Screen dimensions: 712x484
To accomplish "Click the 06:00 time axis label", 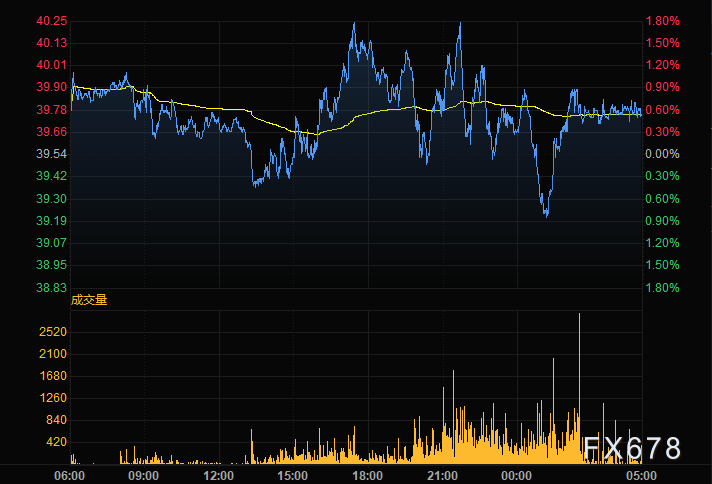I will (69, 476).
